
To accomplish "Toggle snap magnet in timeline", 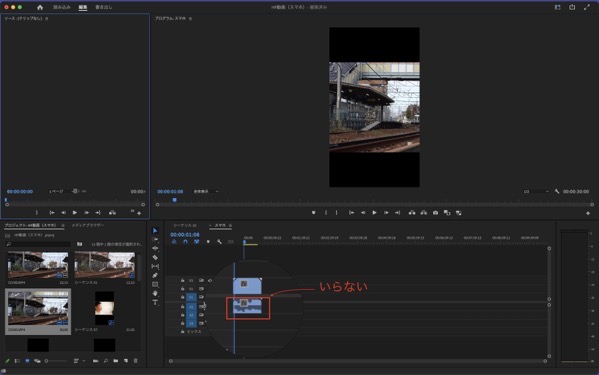I will click(x=185, y=242).
